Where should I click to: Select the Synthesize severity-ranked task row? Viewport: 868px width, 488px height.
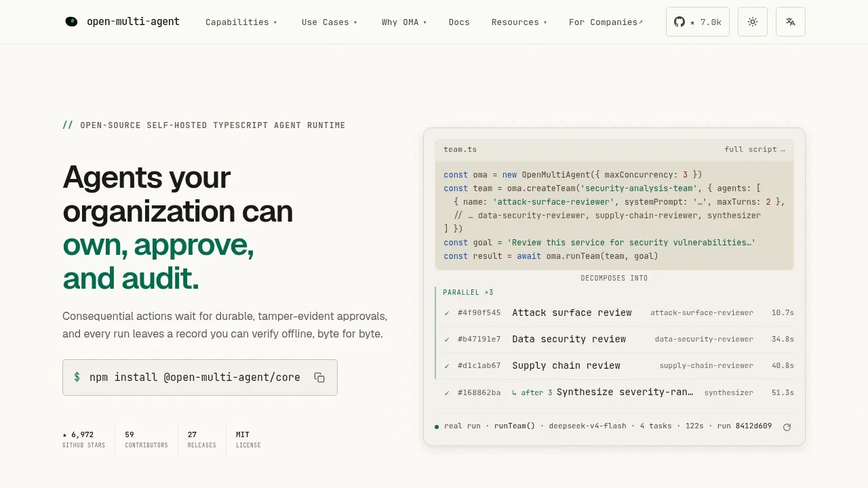618,392
